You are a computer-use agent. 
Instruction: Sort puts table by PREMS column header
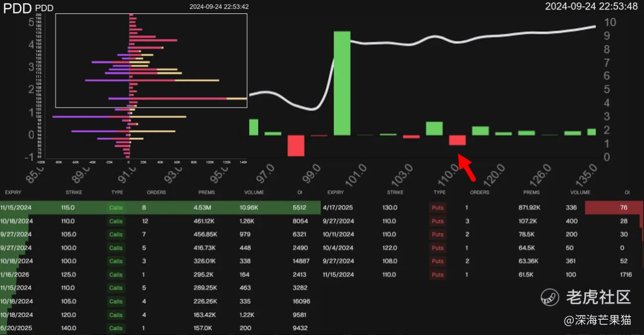coord(531,192)
